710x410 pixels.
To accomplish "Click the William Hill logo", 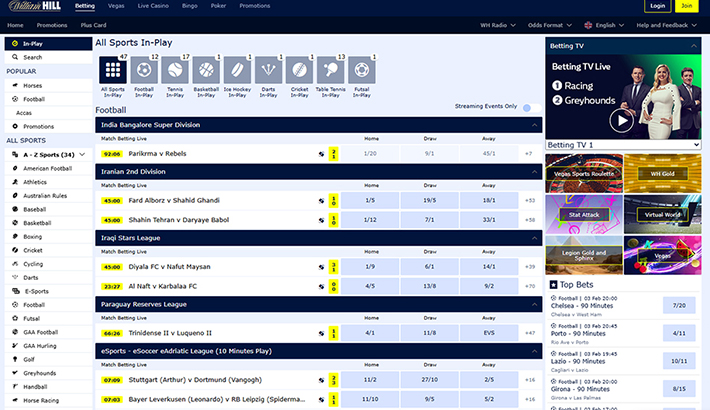I will coord(34,6).
